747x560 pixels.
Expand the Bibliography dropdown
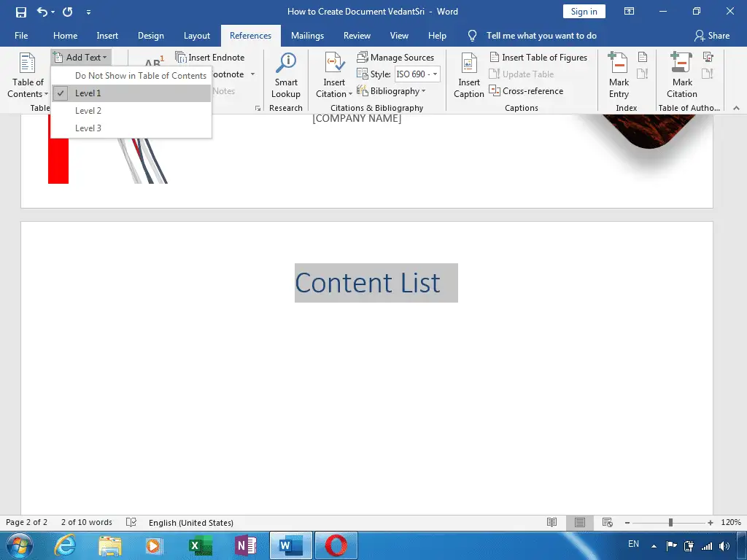pos(391,91)
